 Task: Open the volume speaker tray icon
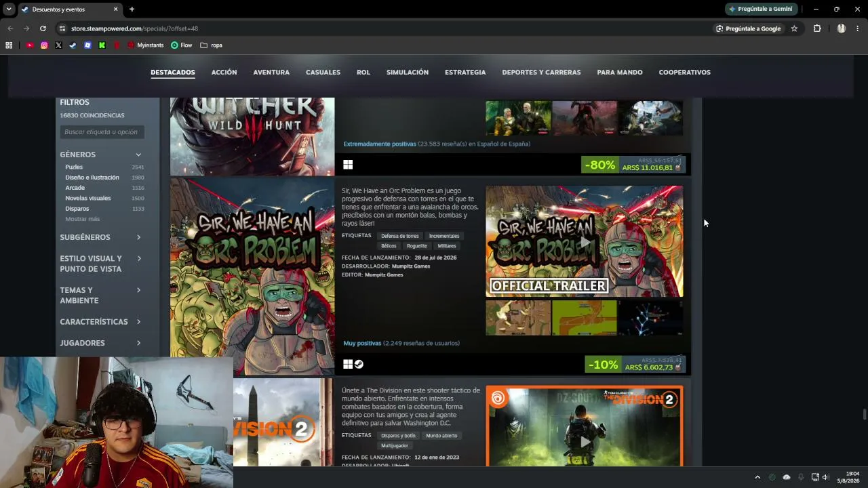point(825,477)
